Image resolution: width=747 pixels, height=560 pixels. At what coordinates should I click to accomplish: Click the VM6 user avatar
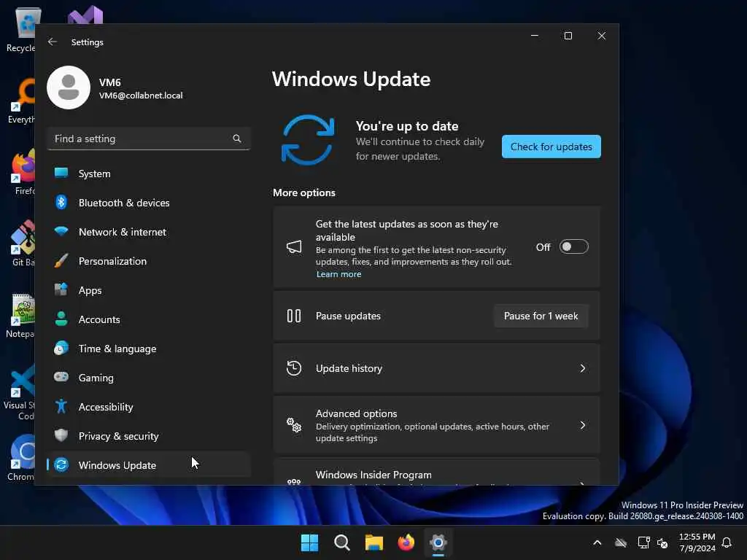69,87
